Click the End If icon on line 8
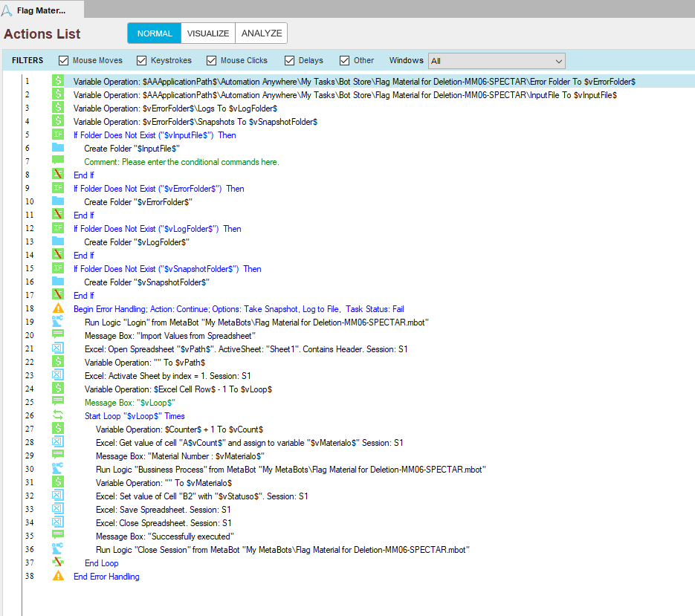Image resolution: width=695 pixels, height=616 pixels. 58,175
